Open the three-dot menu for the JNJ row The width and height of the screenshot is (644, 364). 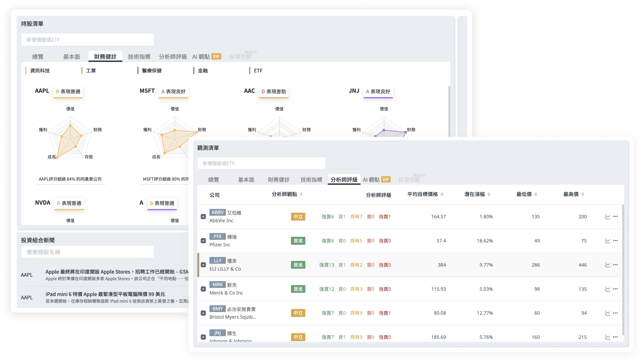[615, 337]
